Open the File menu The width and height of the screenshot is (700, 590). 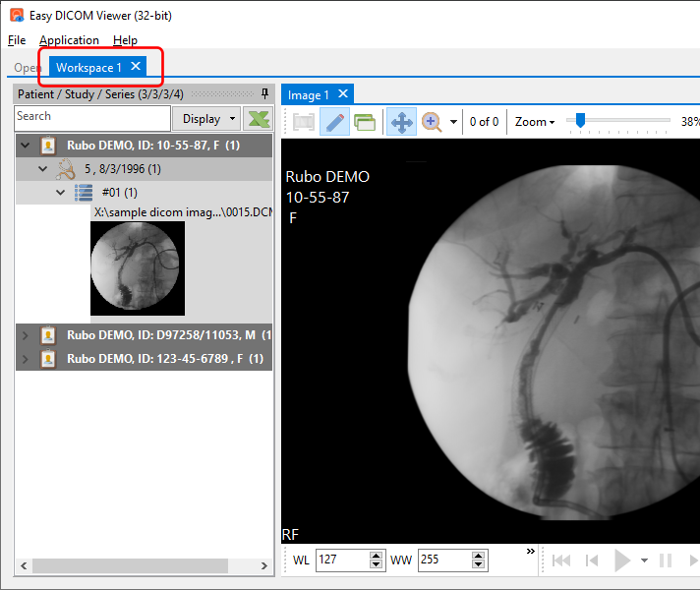pyautogui.click(x=17, y=40)
